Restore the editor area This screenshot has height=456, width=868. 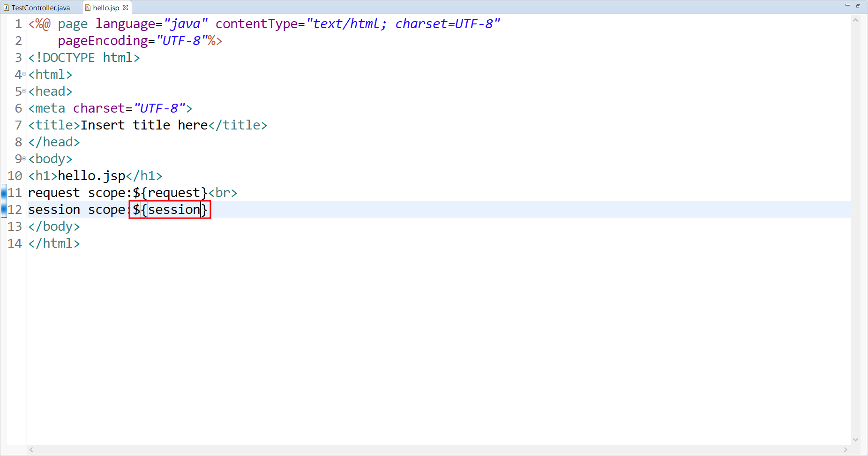coord(858,5)
